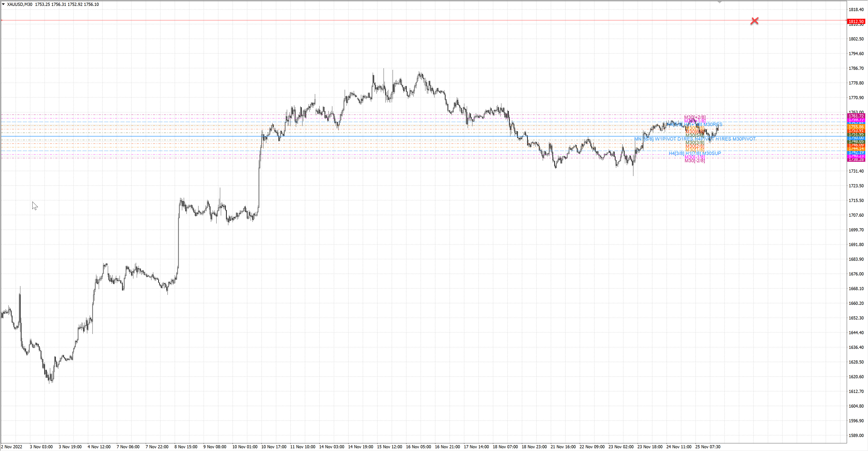Select the M30[-2/8] level label

tap(694, 161)
